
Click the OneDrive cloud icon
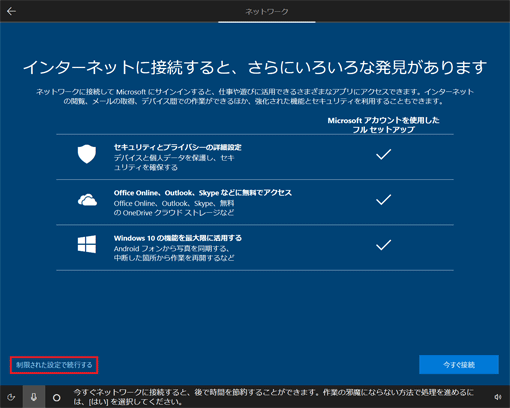87,200
